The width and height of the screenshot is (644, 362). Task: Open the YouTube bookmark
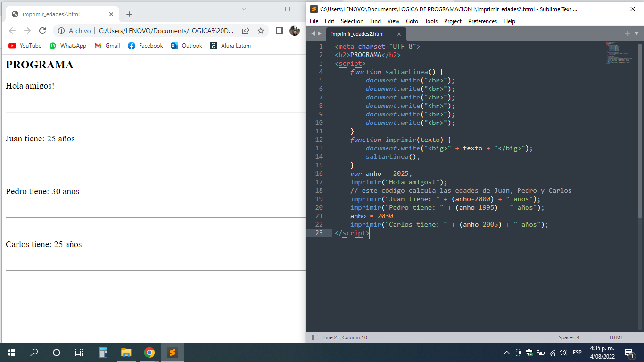pyautogui.click(x=25, y=46)
